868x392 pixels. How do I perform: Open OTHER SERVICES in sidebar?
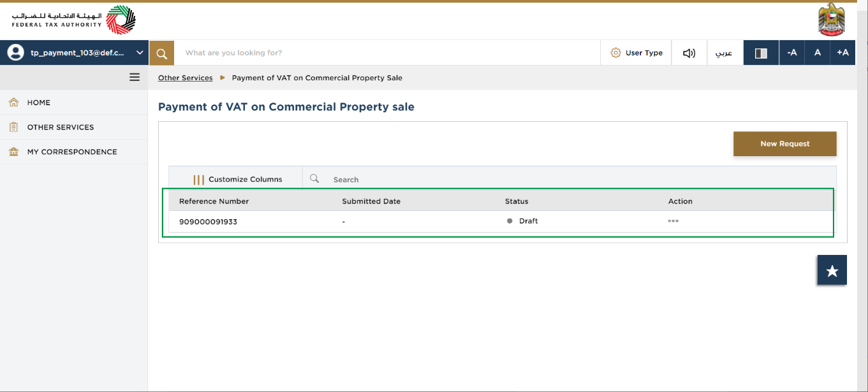[x=61, y=127]
